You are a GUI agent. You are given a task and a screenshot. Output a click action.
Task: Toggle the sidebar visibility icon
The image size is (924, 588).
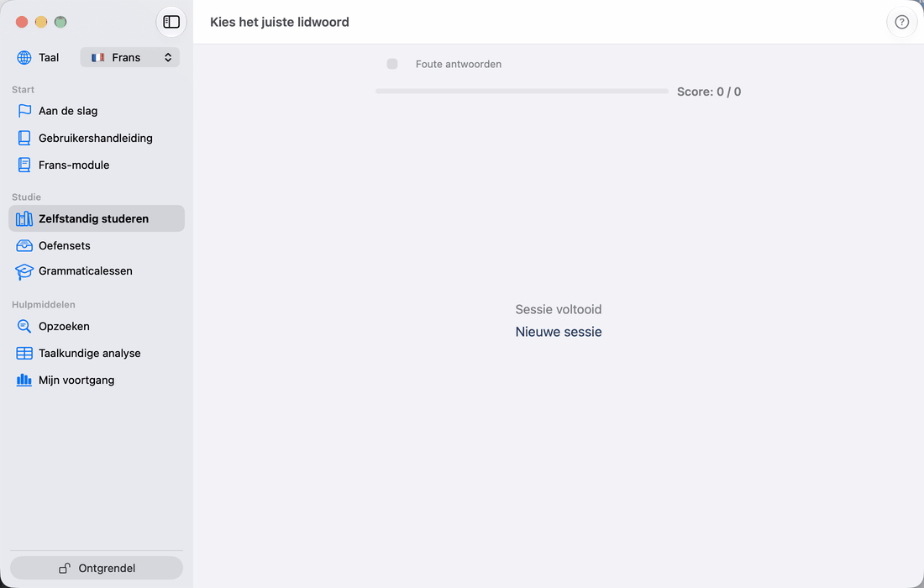point(171,22)
